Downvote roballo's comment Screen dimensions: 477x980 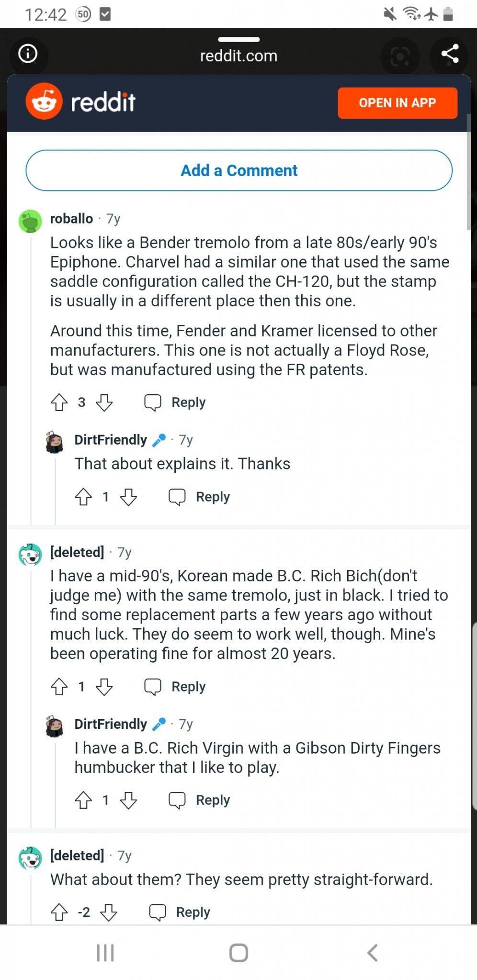click(x=104, y=402)
